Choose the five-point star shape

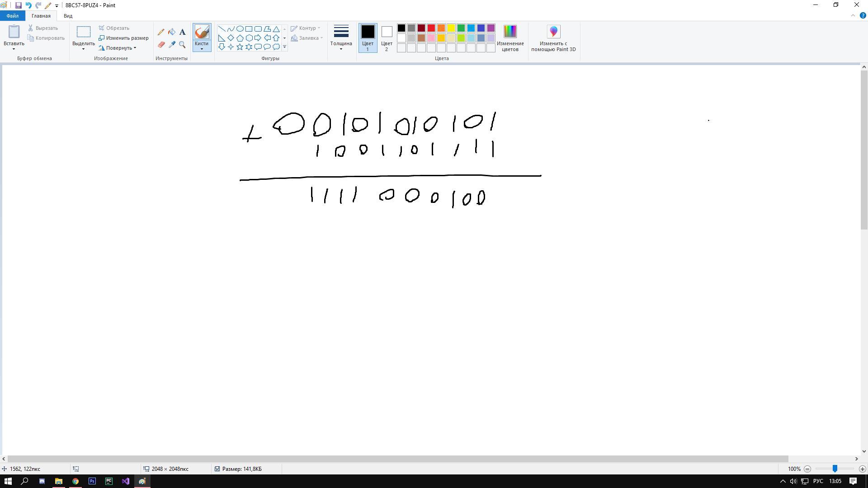(x=240, y=47)
